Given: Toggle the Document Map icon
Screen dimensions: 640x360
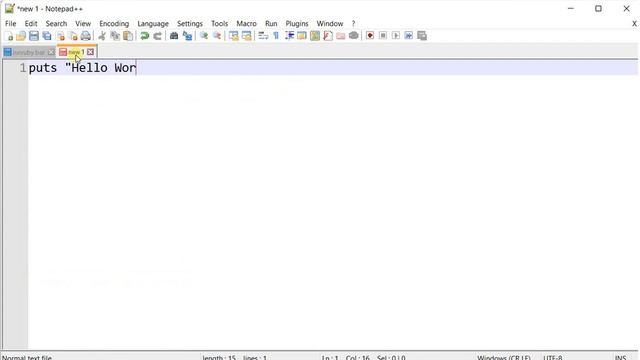Looking at the screenshot, I should tap(315, 36).
